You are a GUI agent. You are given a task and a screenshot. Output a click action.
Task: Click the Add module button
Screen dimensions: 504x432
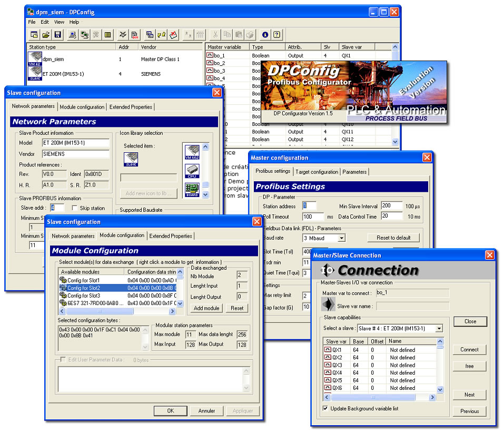tap(206, 308)
